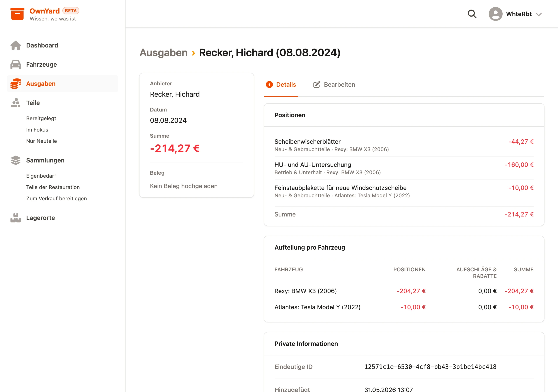Screen dimensions: 558x392
Task: Click the Bearbeiten pencil edit icon
Action: tap(317, 84)
